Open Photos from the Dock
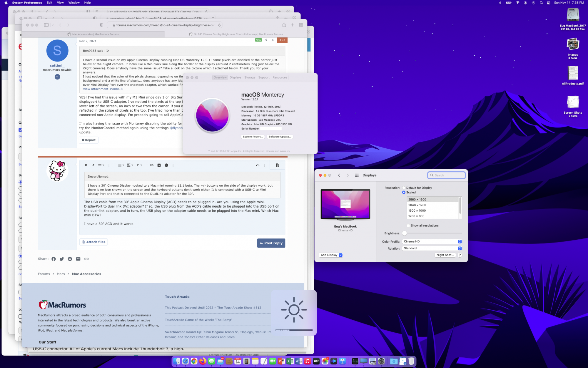Screen dimensions: 588x368 tap(325, 361)
